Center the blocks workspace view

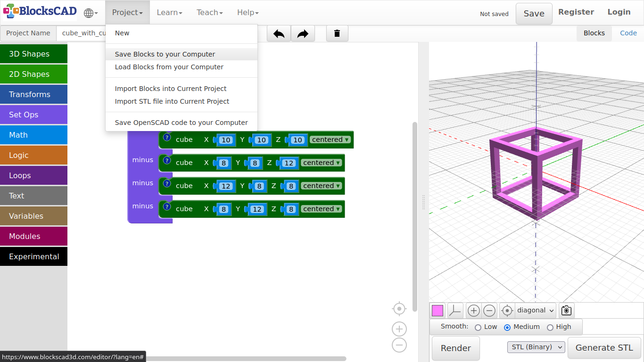click(399, 309)
